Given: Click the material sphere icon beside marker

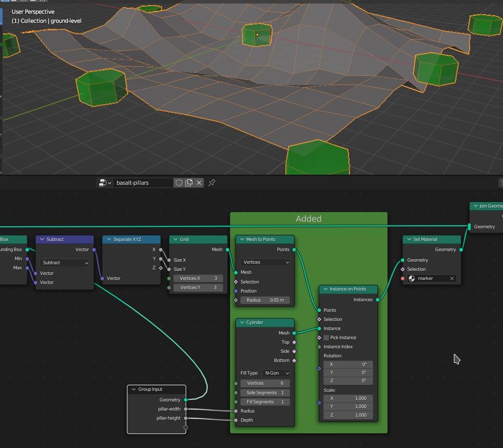Looking at the screenshot, I should click(411, 278).
